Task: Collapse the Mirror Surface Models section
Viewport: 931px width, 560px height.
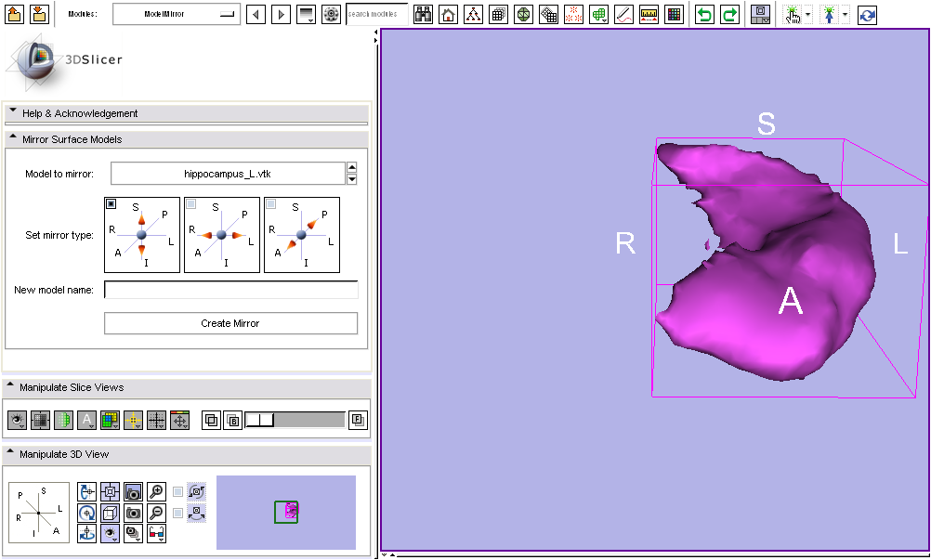Action: 13,138
